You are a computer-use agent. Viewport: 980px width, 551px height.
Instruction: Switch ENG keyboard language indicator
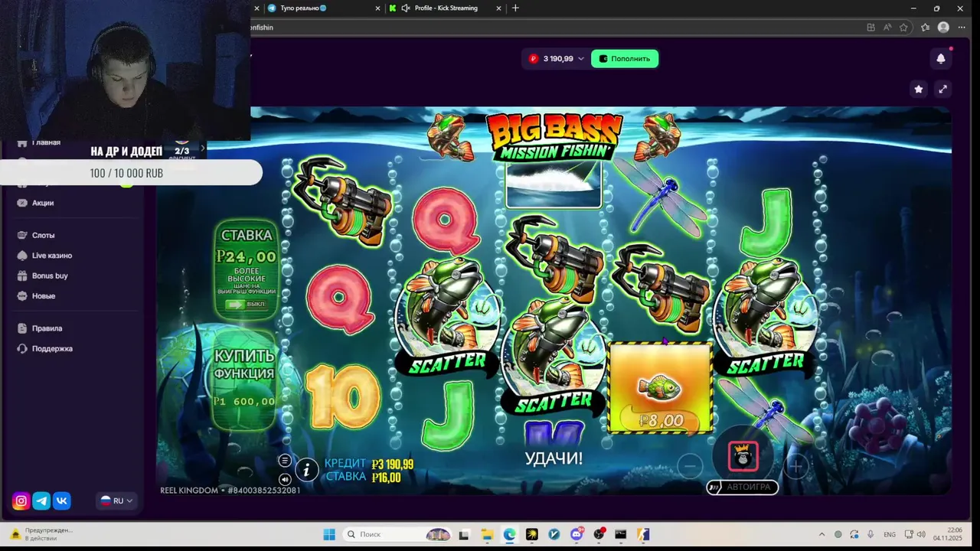[x=890, y=534]
